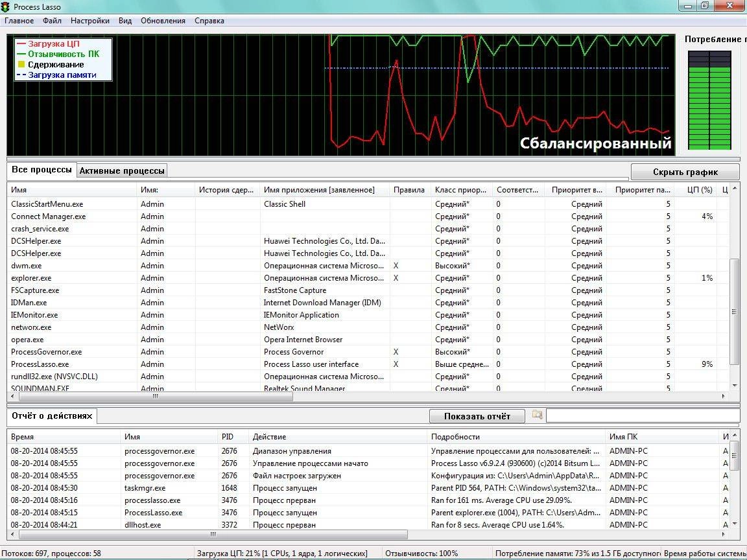This screenshot has width=747, height=560.
Task: Click the Приоритет па... column header
Action: 640,189
